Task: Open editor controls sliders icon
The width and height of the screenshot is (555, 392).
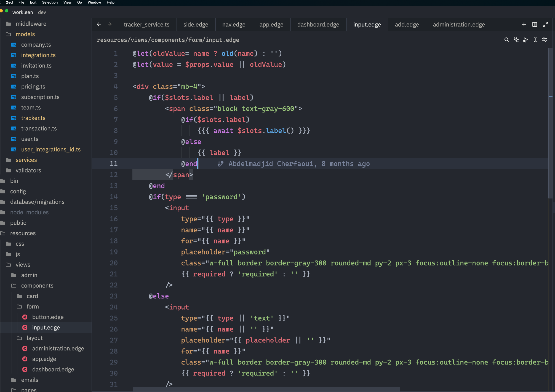Action: pyautogui.click(x=545, y=40)
